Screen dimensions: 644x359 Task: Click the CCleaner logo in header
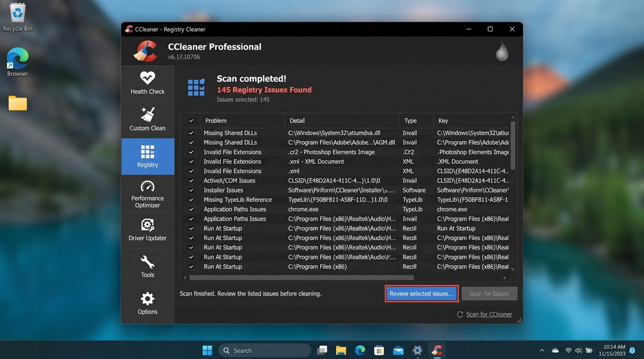[x=146, y=51]
